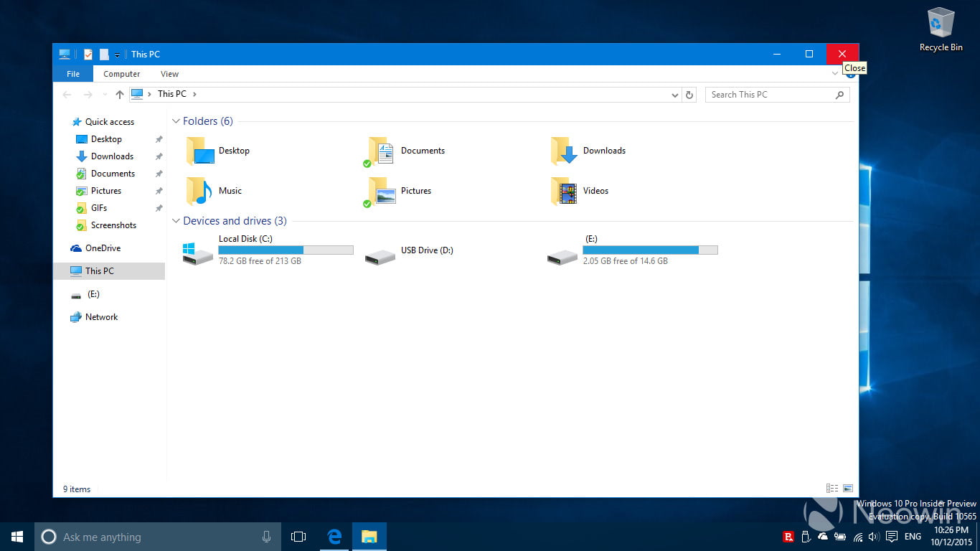Open the address bar history dropdown
The height and width of the screenshot is (551, 980).
pos(674,95)
